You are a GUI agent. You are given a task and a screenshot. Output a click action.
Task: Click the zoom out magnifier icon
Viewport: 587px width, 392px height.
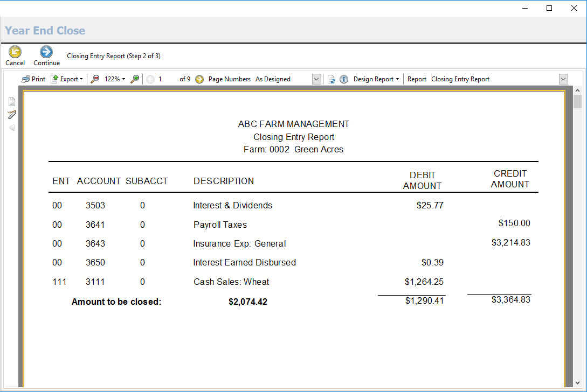coord(95,79)
